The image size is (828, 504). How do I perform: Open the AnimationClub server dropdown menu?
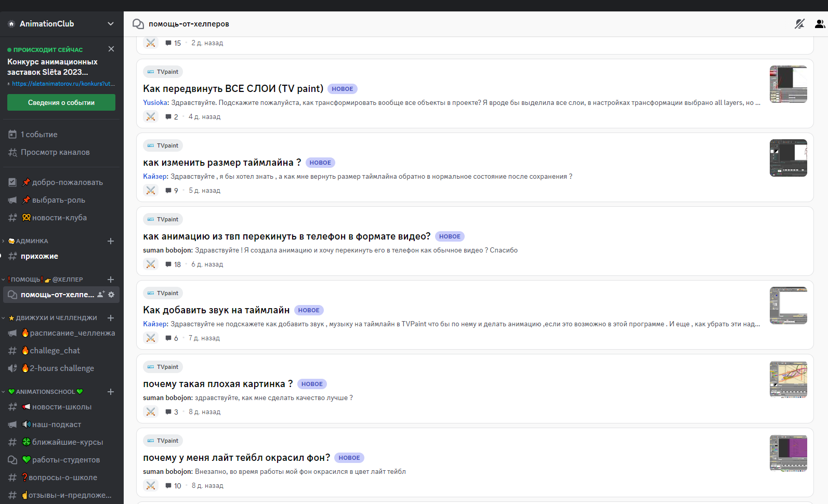click(110, 24)
